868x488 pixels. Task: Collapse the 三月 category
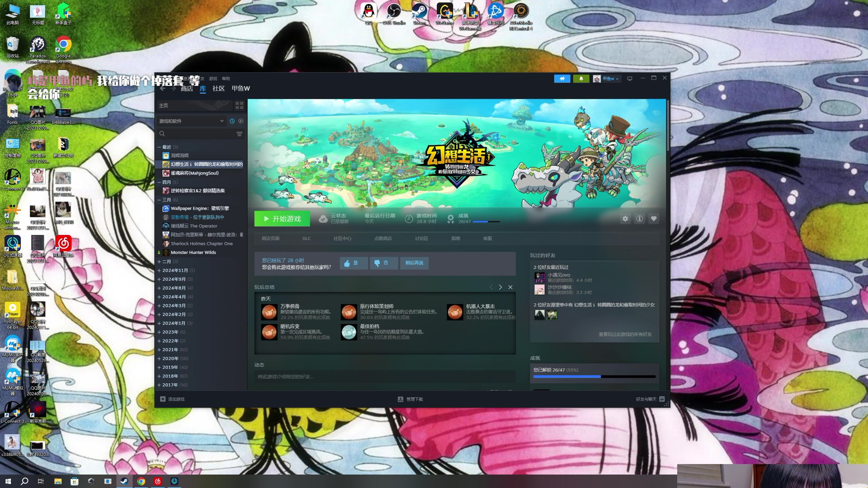coord(159,200)
